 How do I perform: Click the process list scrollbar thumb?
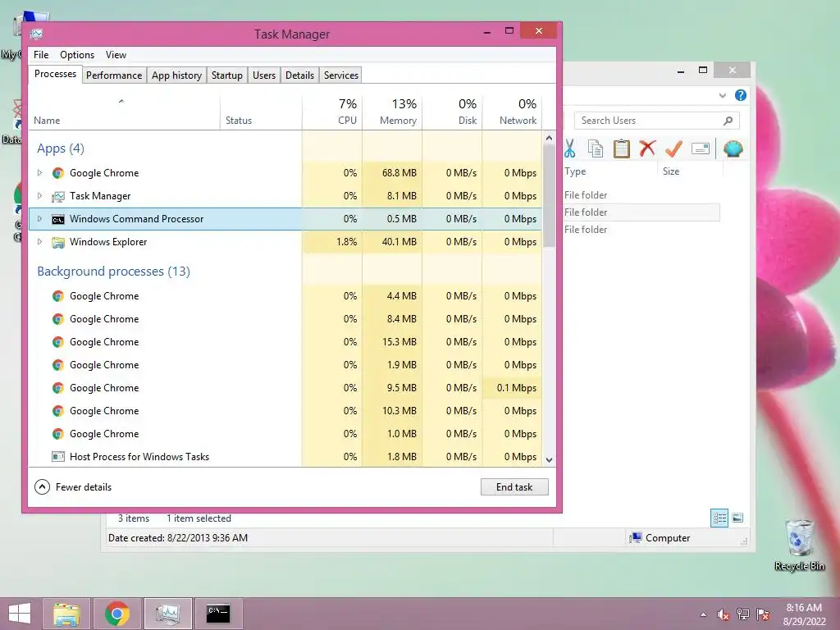[x=549, y=195]
